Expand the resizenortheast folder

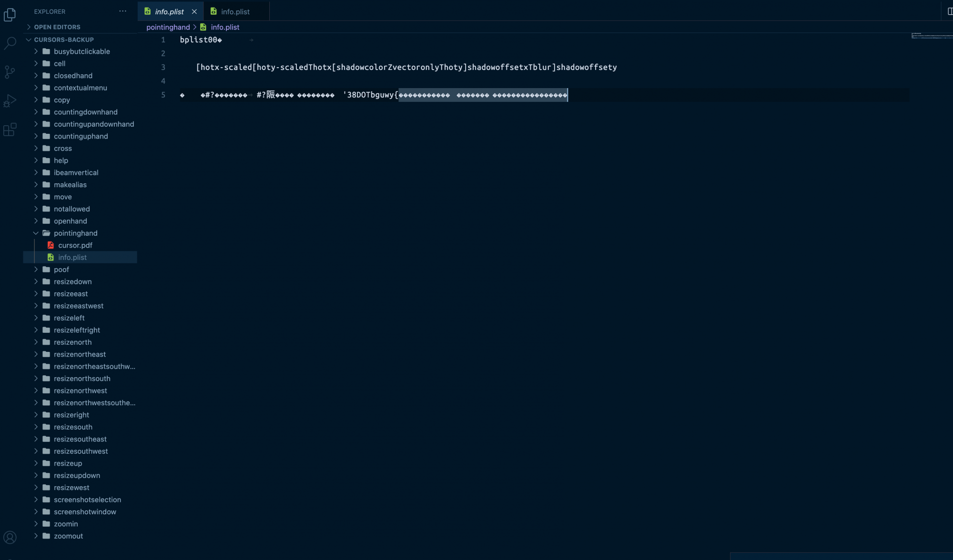(x=80, y=354)
